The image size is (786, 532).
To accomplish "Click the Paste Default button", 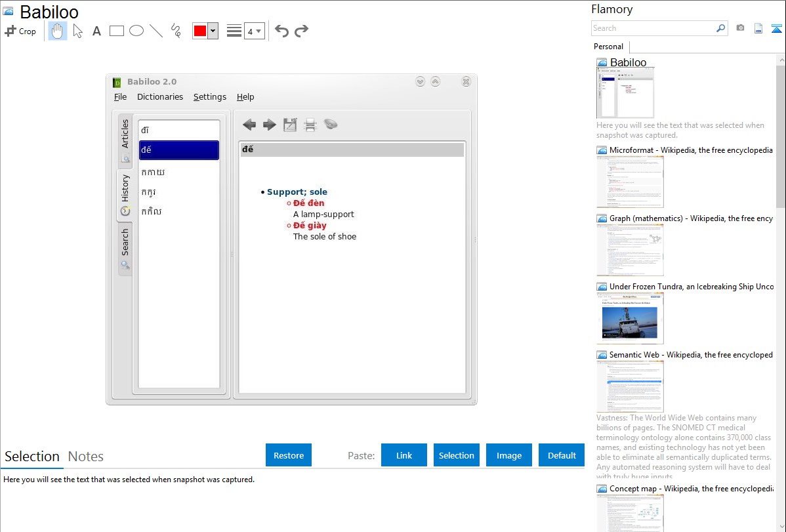I will [x=562, y=455].
